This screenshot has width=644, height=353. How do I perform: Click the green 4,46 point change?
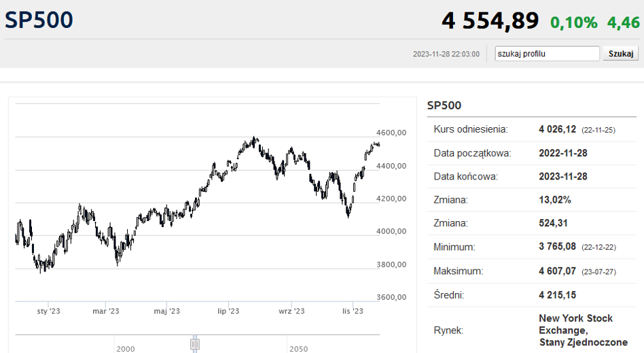pyautogui.click(x=624, y=22)
